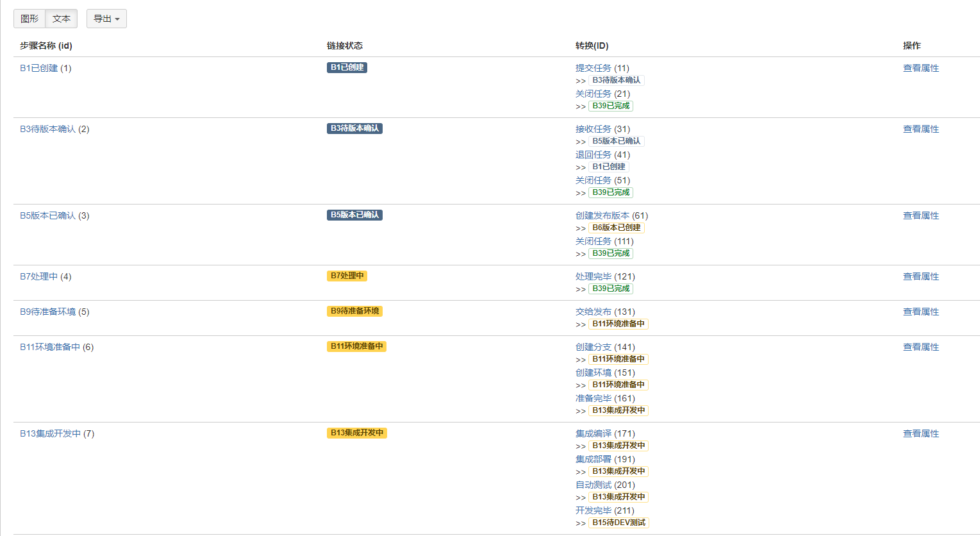Open the 导出 dropdown menu
Image resolution: width=980 pixels, height=536 pixels.
point(106,18)
